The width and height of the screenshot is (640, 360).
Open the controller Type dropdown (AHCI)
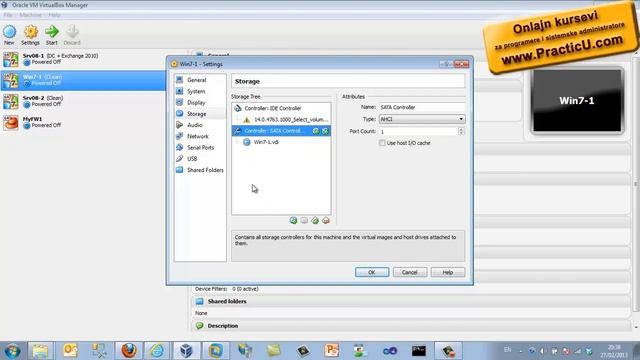(422, 119)
